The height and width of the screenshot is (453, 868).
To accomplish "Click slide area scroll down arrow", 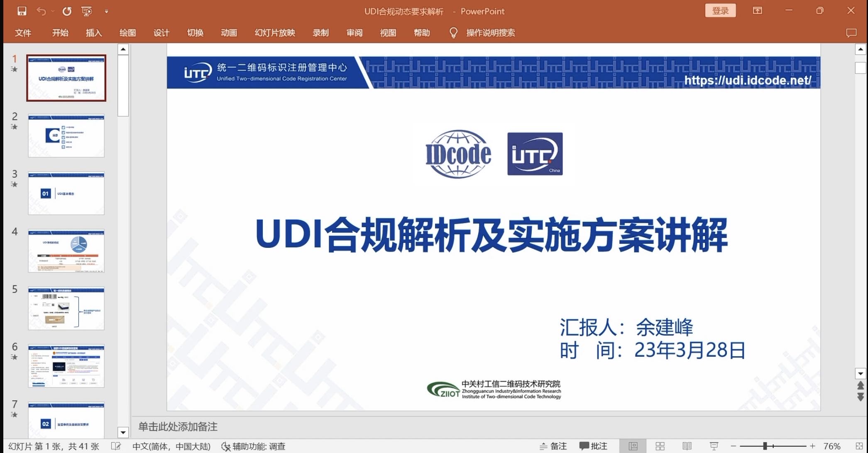I will [861, 373].
